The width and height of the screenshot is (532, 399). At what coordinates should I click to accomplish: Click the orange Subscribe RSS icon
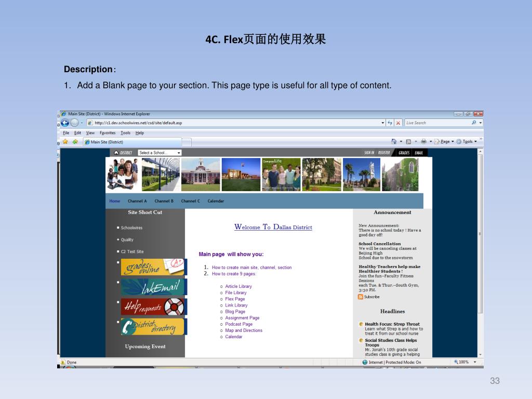tap(361, 297)
